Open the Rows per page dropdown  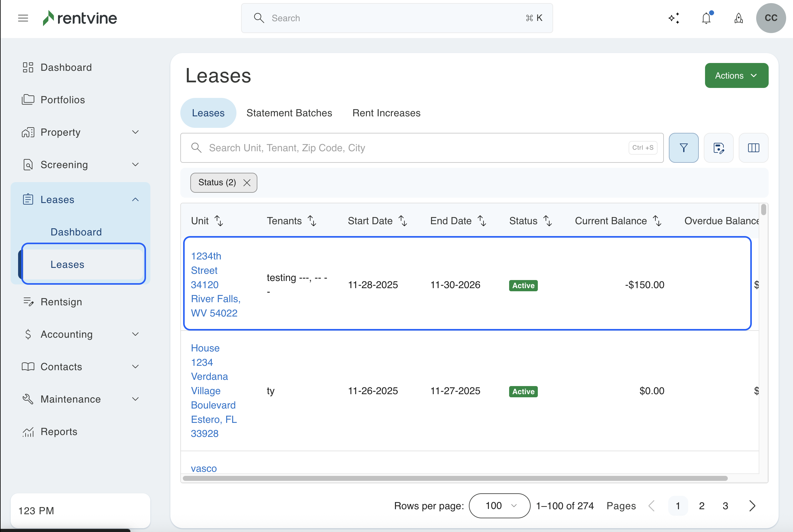point(499,505)
